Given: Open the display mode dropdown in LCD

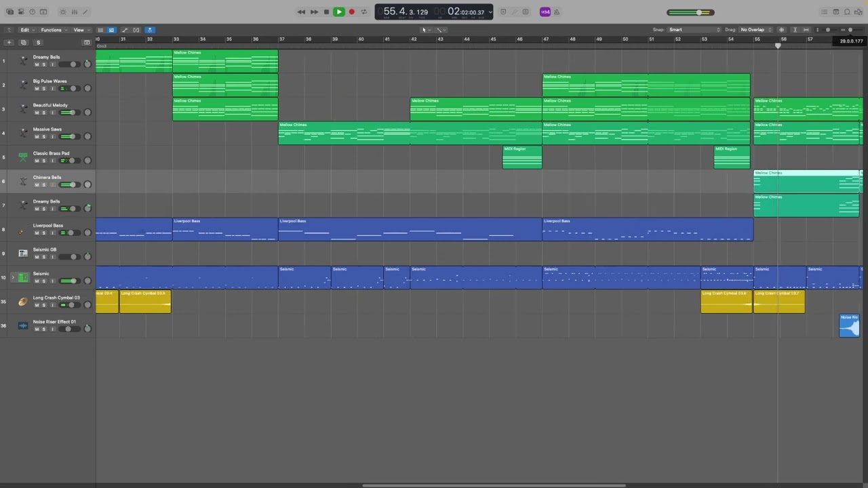Looking at the screenshot, I should point(490,12).
